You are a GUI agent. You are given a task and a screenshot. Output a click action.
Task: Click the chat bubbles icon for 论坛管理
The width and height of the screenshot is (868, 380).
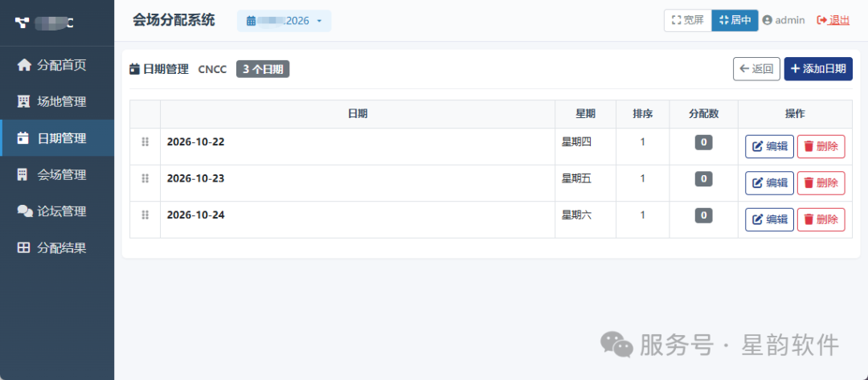(x=25, y=211)
